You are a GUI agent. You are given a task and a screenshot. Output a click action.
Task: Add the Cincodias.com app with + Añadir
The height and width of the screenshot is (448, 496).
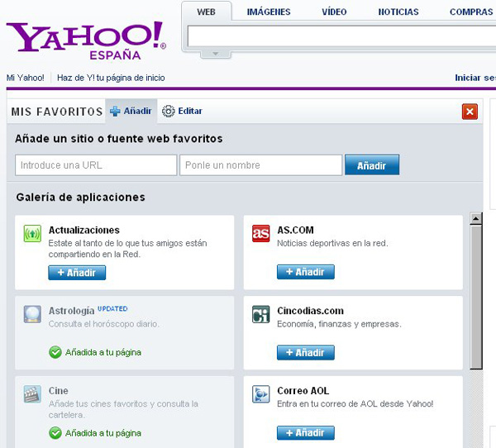click(306, 352)
